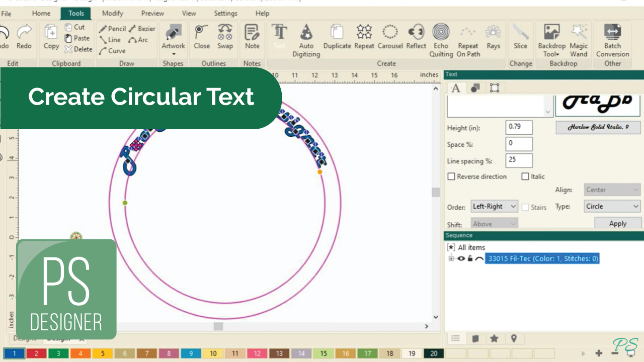This screenshot has height=362, width=644.
Task: Open the Batch Conversion tool
Action: (x=612, y=39)
